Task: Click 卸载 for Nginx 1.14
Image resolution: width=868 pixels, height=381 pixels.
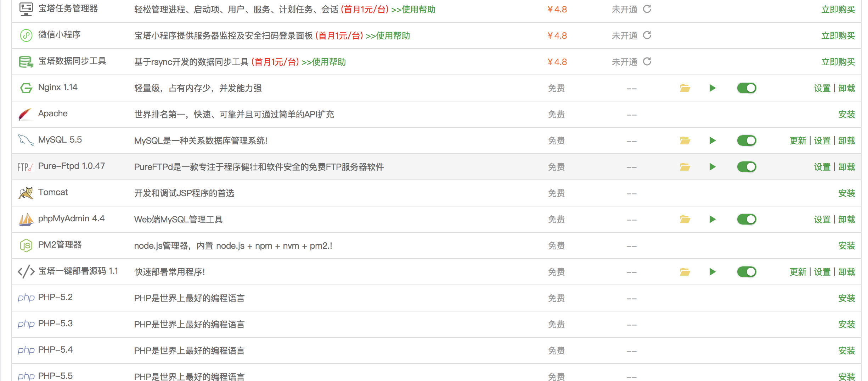Action: (x=847, y=88)
